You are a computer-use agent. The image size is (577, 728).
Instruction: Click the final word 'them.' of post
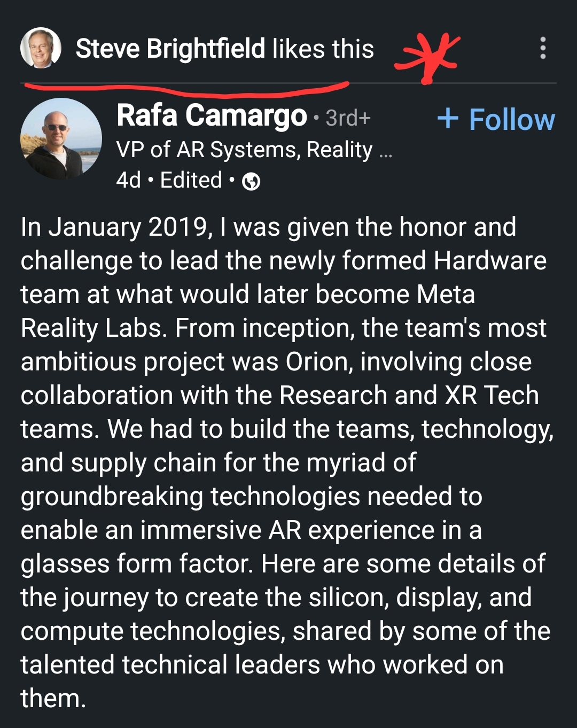click(x=53, y=699)
